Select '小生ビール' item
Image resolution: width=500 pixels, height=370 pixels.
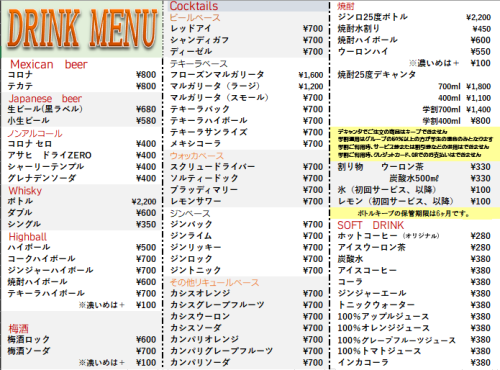(x=28, y=120)
